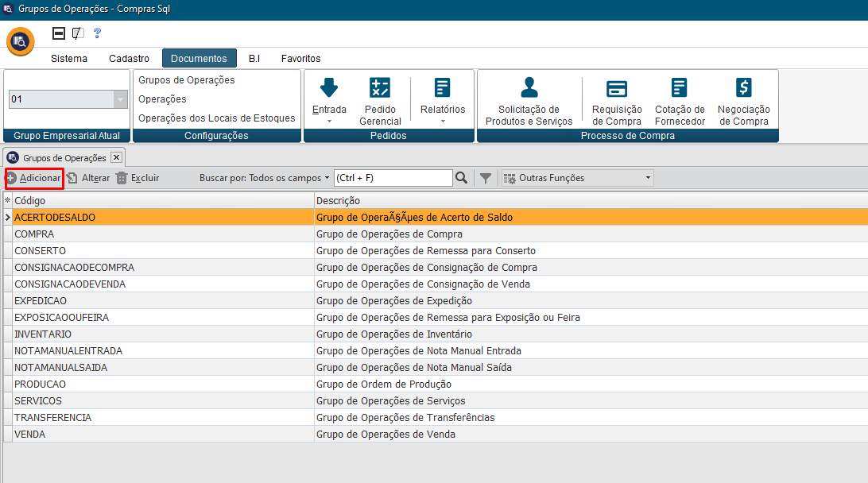Image resolution: width=868 pixels, height=483 pixels.
Task: Open Negociação de Compra
Action: coord(743,88)
